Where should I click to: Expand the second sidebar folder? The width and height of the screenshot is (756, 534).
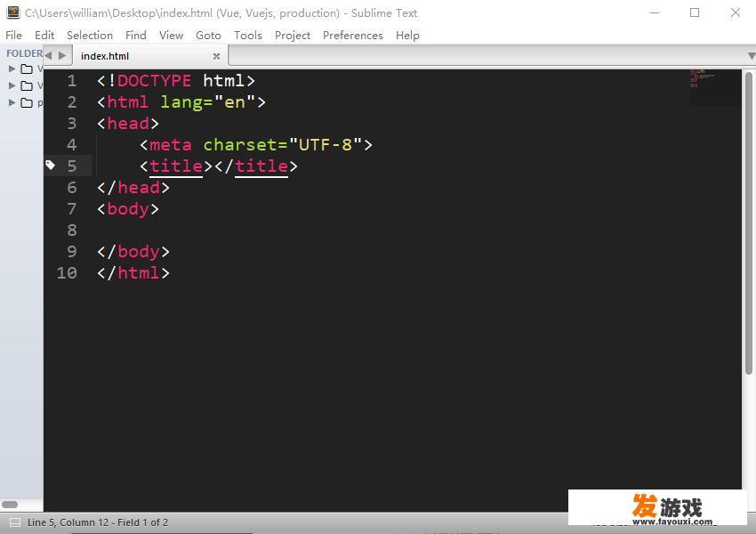tap(12, 85)
